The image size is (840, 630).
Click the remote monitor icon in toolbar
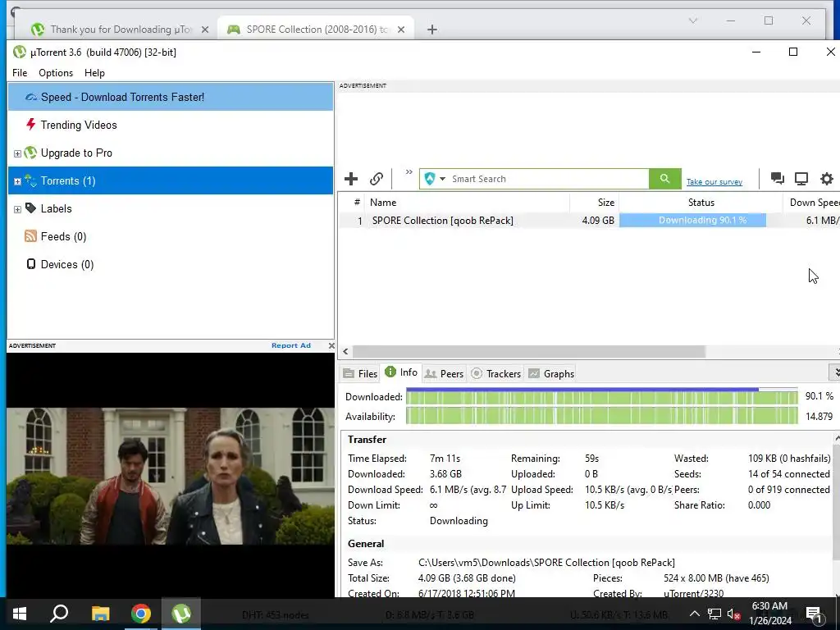801,178
